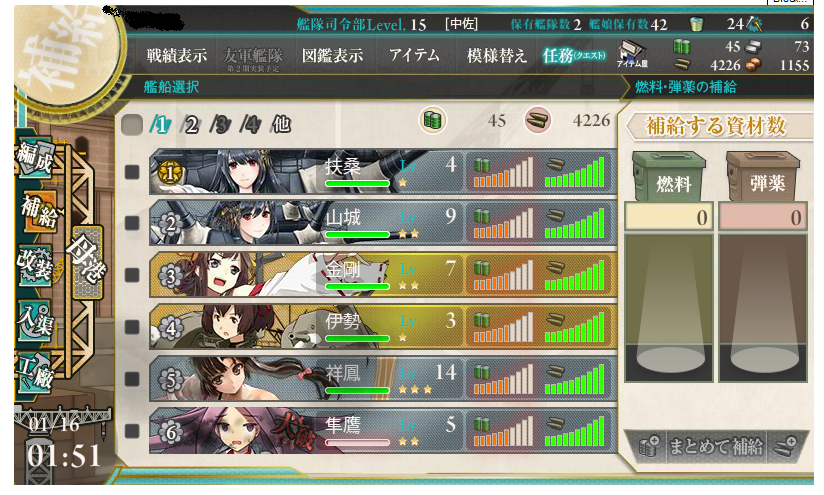Open the 編成 fleet composition side icon

point(35,158)
